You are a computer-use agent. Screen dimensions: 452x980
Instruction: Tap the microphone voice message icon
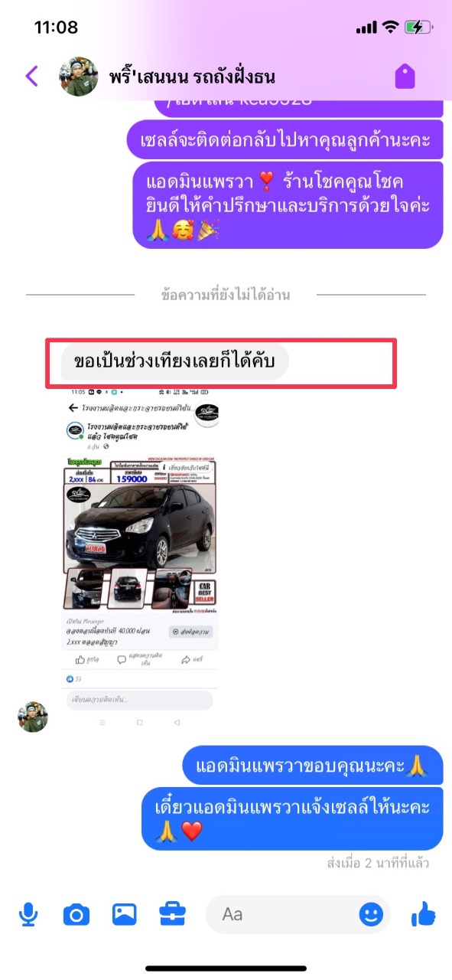click(x=29, y=913)
